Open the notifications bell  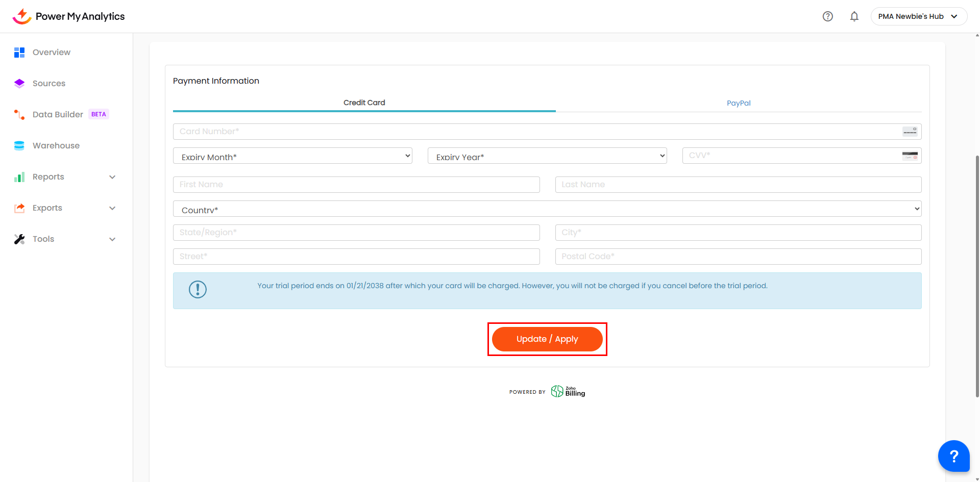click(854, 16)
